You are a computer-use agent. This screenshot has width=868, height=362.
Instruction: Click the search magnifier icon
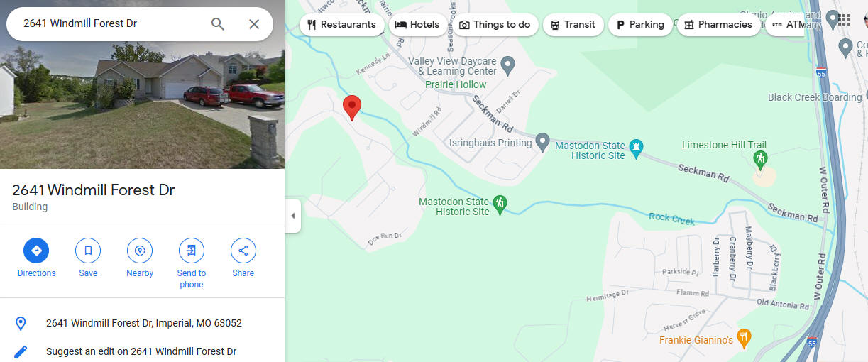pyautogui.click(x=218, y=24)
